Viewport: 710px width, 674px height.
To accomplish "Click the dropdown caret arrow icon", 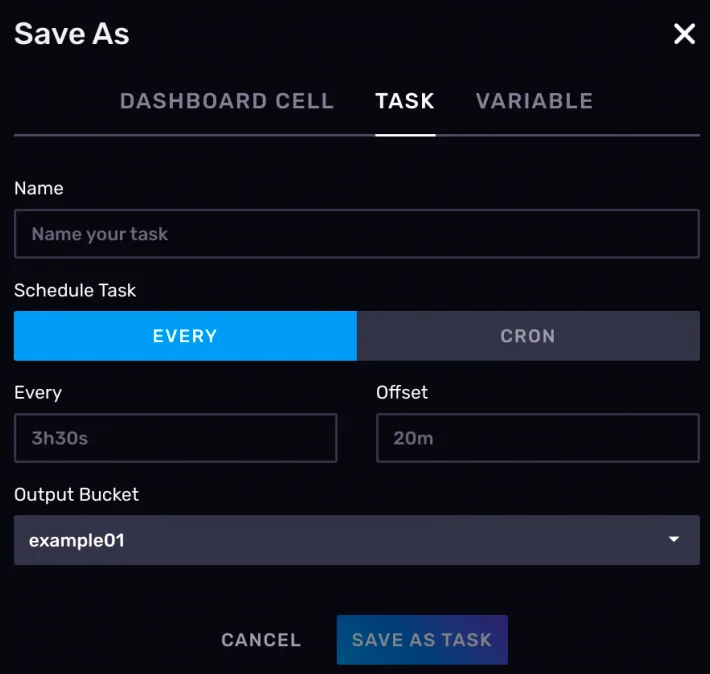I will click(674, 540).
